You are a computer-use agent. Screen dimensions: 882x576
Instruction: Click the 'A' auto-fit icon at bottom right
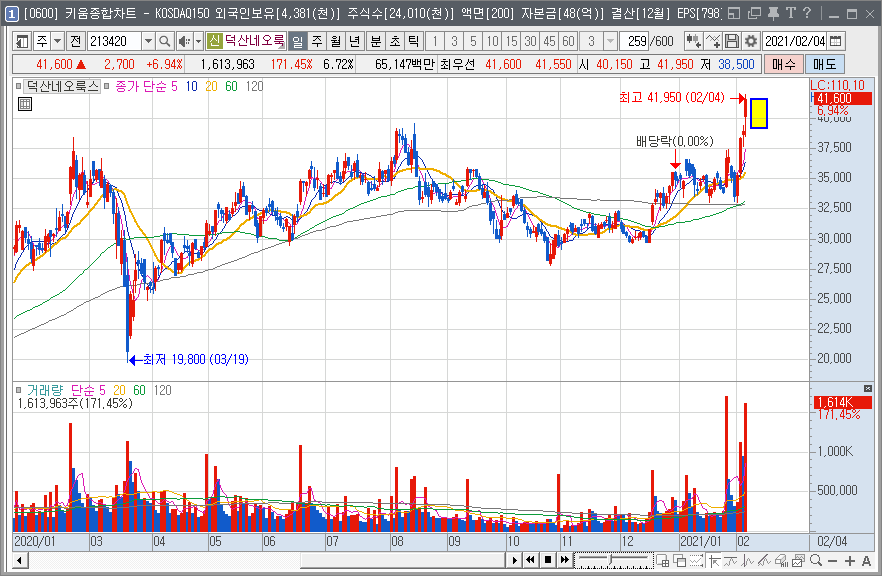pyautogui.click(x=866, y=561)
